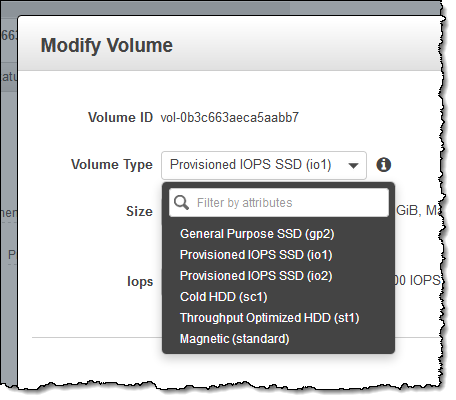Choose Throughput Optimized HDD (st1)

(269, 318)
